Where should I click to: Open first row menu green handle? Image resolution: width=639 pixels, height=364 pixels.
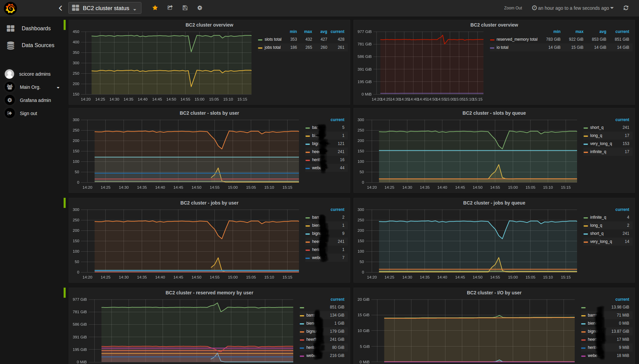point(65,25)
